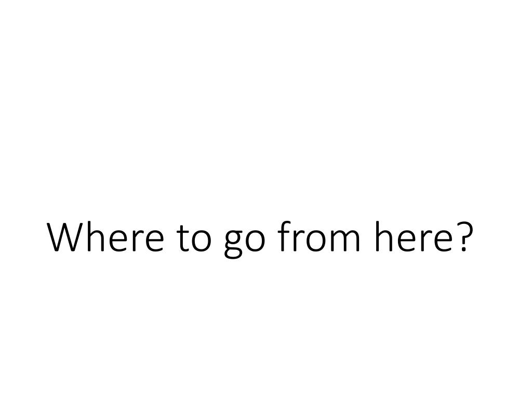Click the question mark ending the title
The height and width of the screenshot is (399, 532).
click(x=464, y=237)
